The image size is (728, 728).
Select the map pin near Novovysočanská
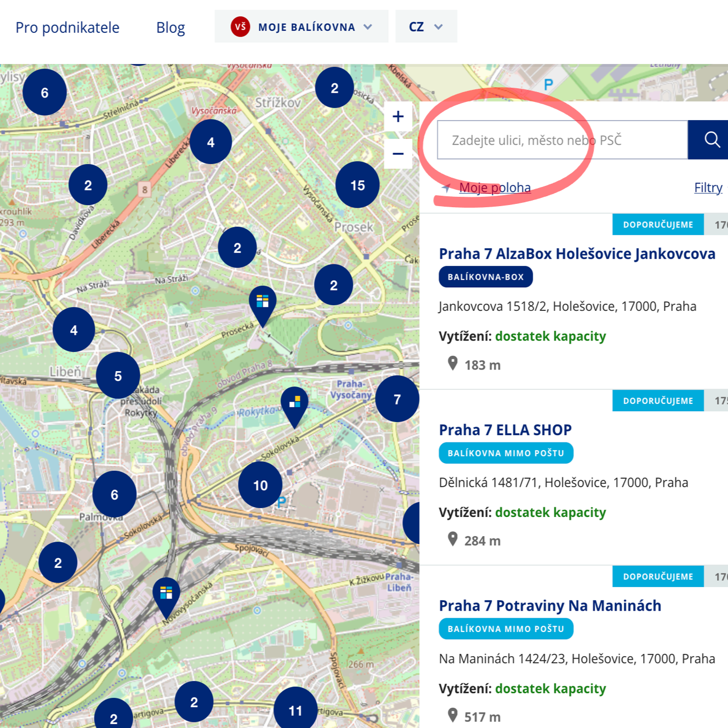[166, 598]
